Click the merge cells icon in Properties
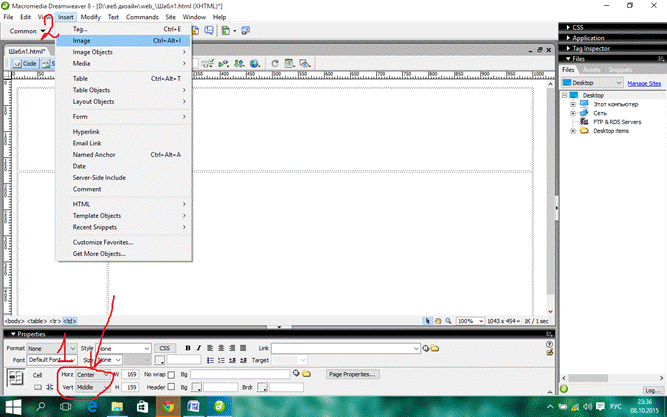667x417 pixels. pyautogui.click(x=38, y=387)
